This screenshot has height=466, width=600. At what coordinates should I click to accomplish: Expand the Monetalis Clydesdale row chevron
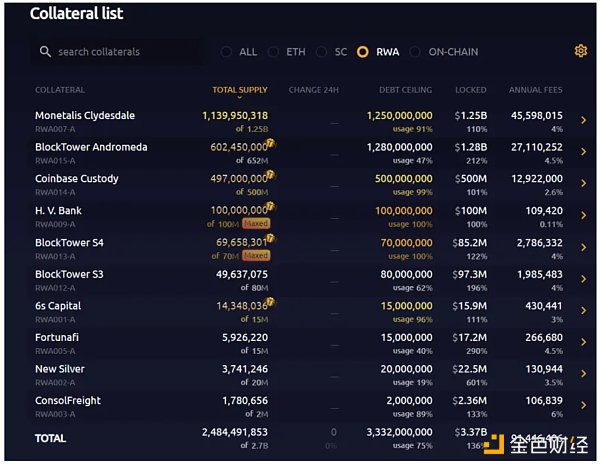pos(584,120)
